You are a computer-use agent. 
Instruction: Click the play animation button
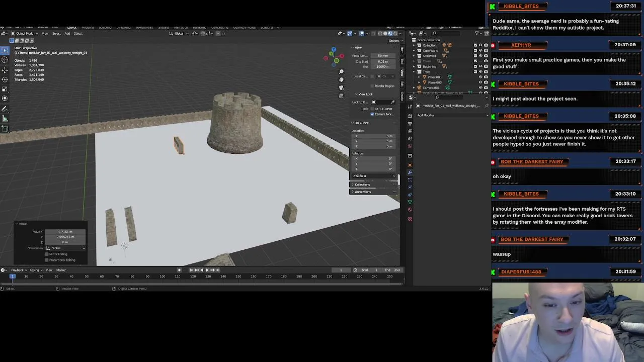(207, 270)
